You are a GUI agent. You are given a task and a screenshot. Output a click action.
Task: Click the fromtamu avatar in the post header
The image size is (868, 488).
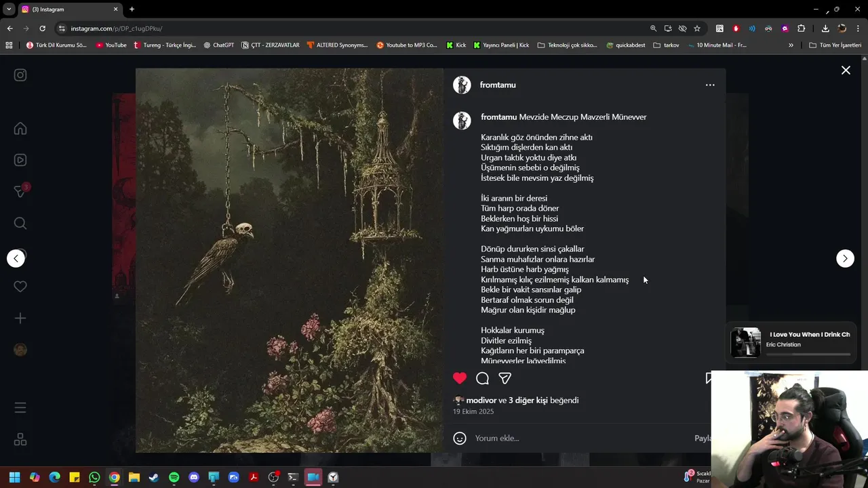[462, 85]
